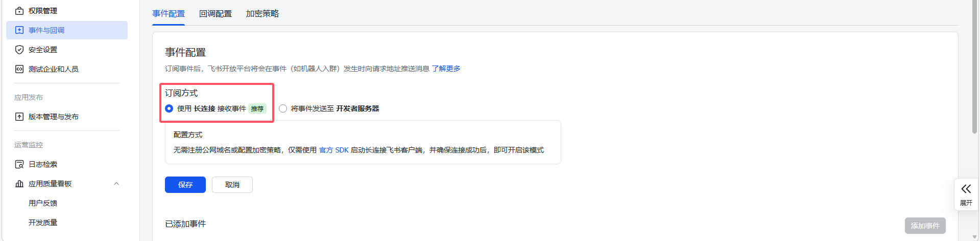Switch to the 回调配置 tab

coord(215,14)
